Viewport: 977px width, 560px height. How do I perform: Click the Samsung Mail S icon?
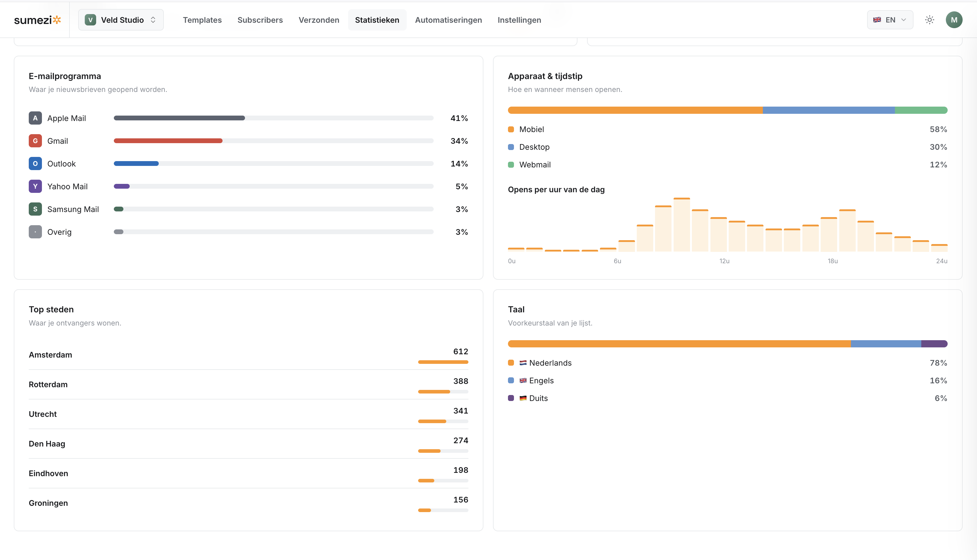(35, 209)
